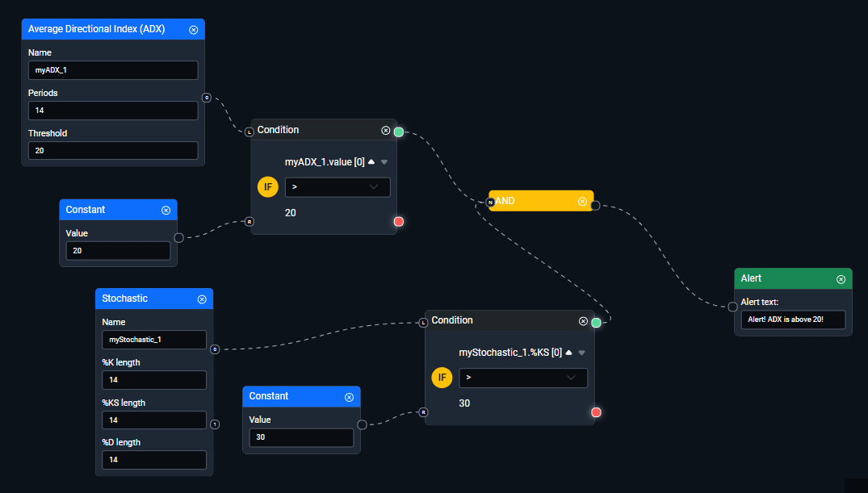This screenshot has height=493, width=868.
Task: Click the Stochastic output port 0
Action: [x=215, y=349]
